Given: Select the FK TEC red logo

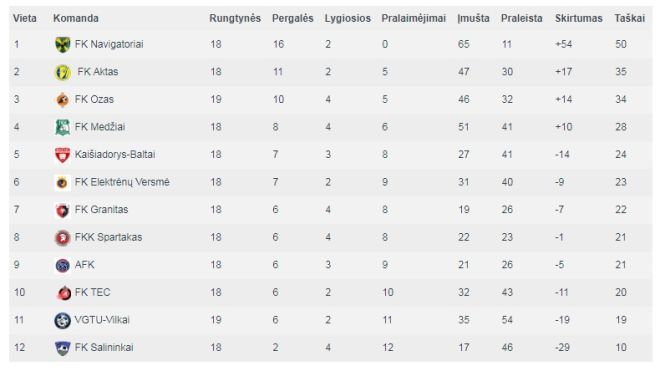Looking at the screenshot, I should [x=64, y=293].
